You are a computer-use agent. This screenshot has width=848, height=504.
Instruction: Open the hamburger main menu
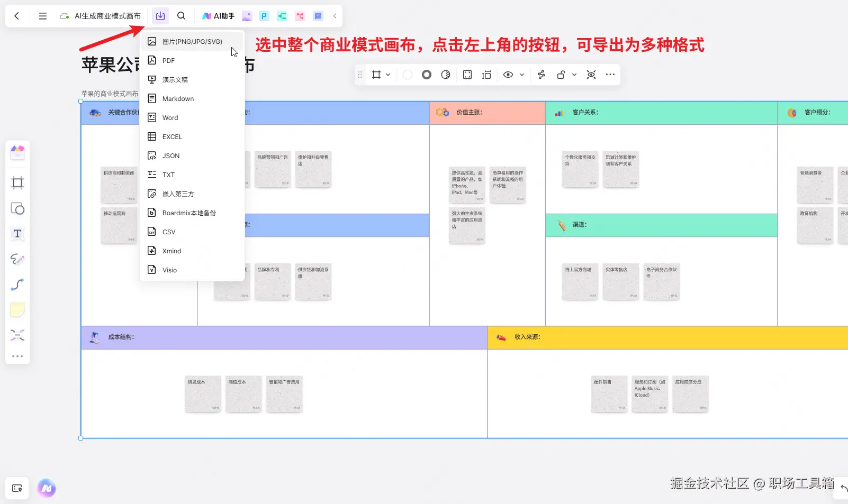coord(43,16)
